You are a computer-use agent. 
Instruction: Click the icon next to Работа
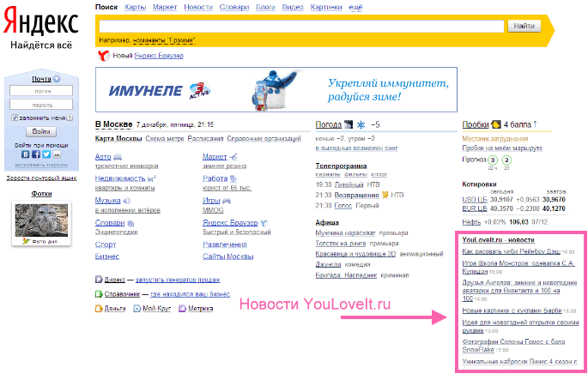click(x=233, y=178)
